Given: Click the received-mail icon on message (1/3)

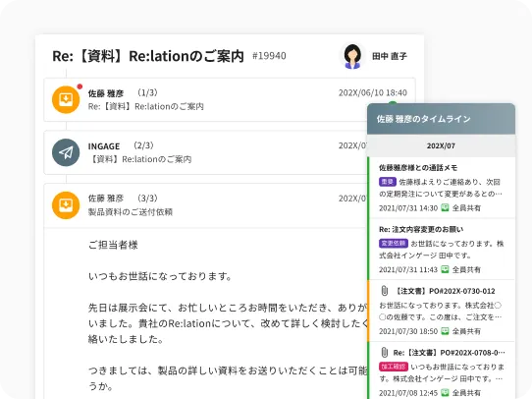Looking at the screenshot, I should point(66,99).
